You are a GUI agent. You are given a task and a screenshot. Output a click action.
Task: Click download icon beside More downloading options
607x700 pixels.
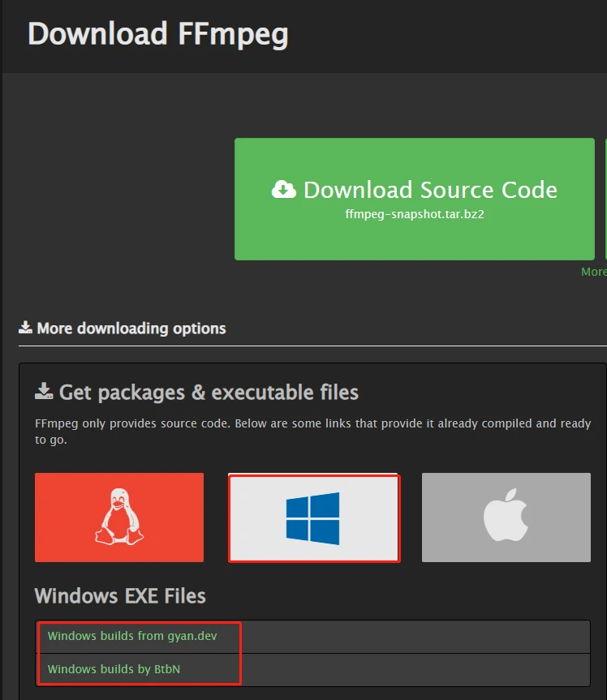click(26, 328)
